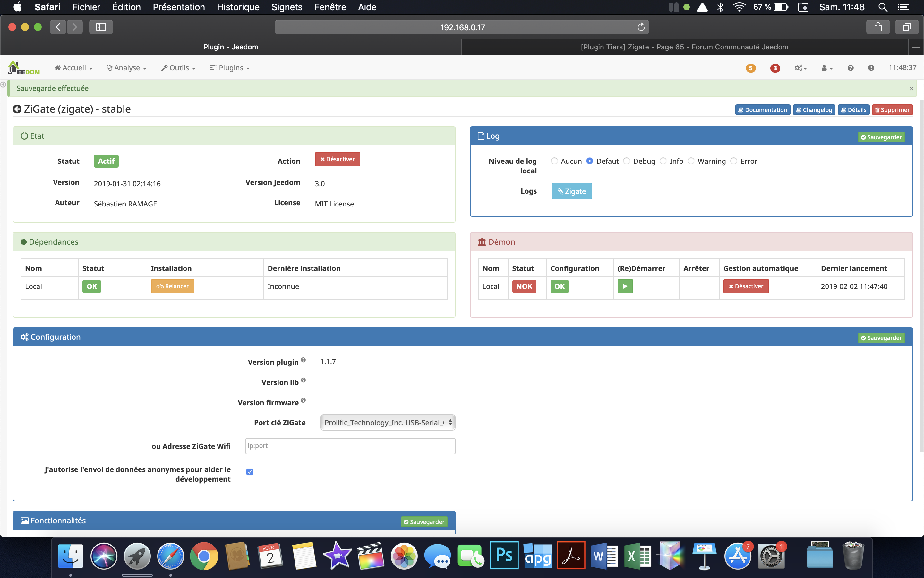Open the settings gears dropdown
This screenshot has width=924, height=578.
point(801,68)
